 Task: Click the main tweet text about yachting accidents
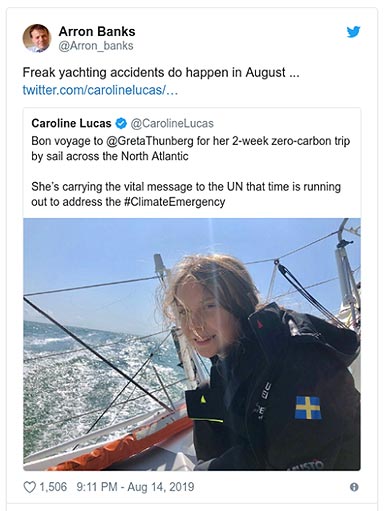[x=161, y=72]
